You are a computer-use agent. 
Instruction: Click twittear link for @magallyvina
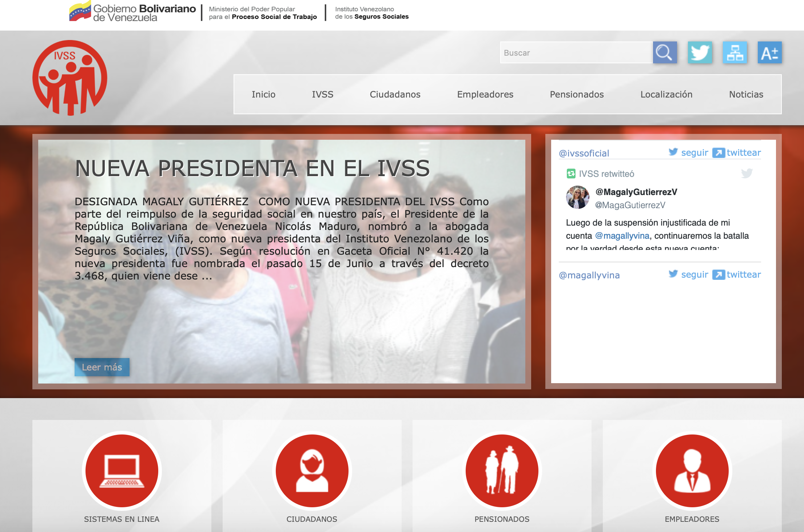point(744,274)
